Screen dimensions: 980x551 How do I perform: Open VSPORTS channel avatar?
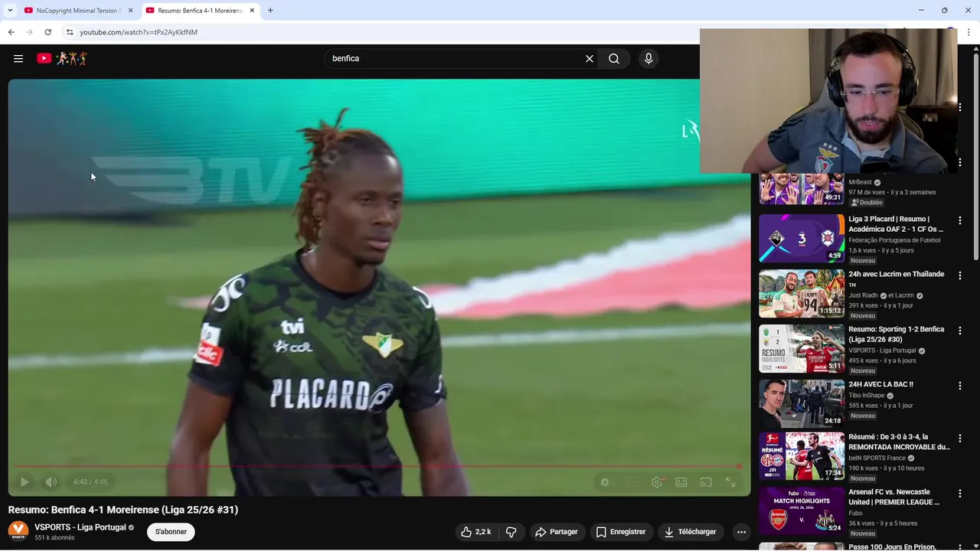pyautogui.click(x=18, y=531)
